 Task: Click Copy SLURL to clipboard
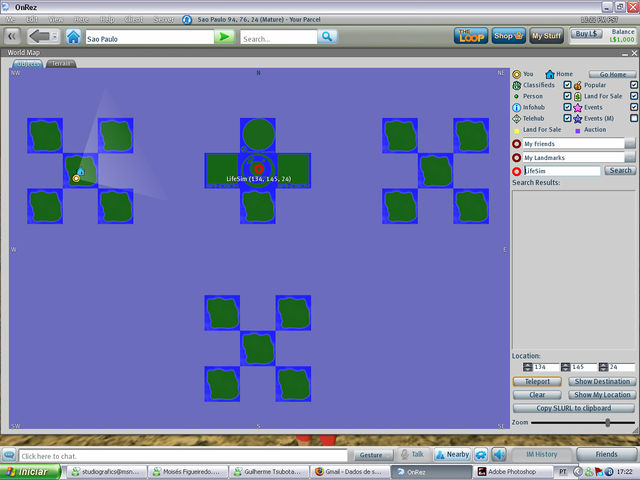(x=573, y=408)
